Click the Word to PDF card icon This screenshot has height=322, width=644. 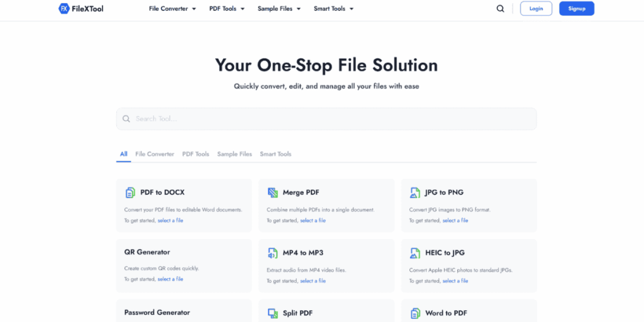click(x=415, y=313)
